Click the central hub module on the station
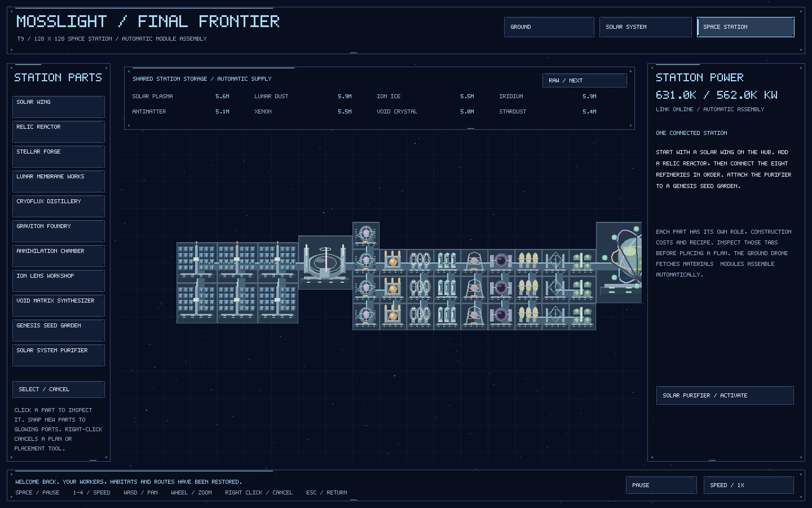Image resolution: width=812 pixels, height=508 pixels. pos(325,262)
